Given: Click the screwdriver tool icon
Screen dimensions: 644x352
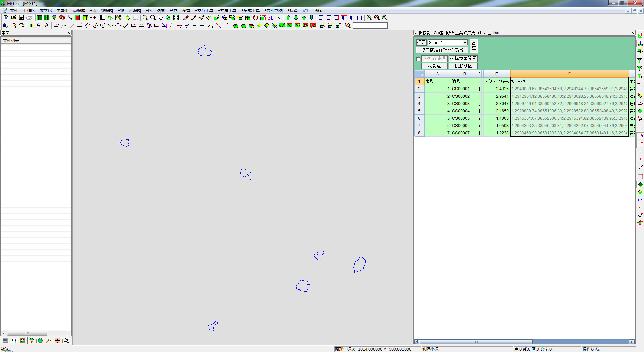Looking at the screenshot, I should [x=70, y=18].
